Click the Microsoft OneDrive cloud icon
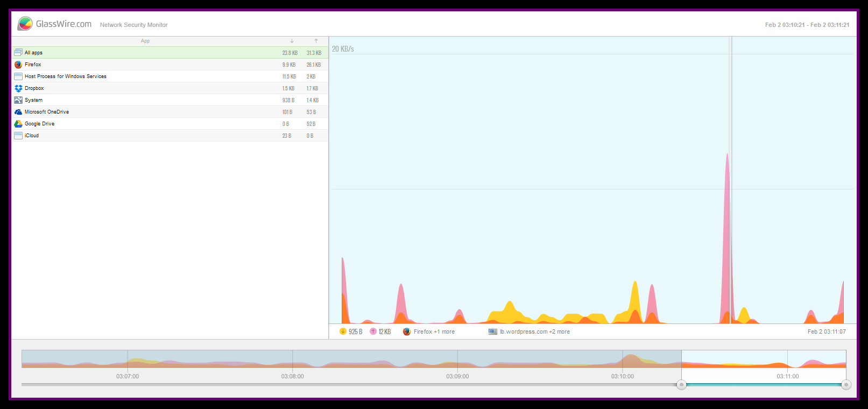 click(x=18, y=112)
